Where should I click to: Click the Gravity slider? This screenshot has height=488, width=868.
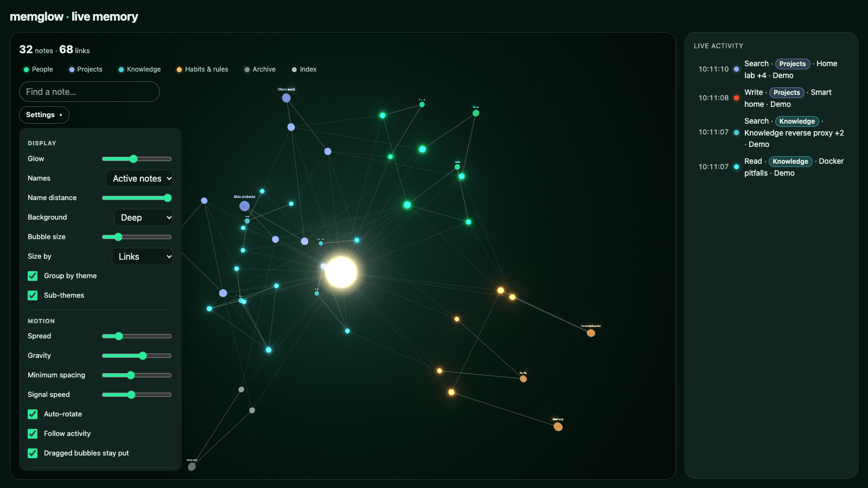pos(137,356)
